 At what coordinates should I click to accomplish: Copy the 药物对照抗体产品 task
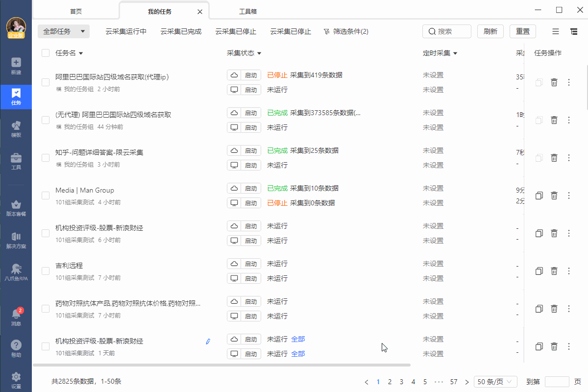pyautogui.click(x=539, y=309)
